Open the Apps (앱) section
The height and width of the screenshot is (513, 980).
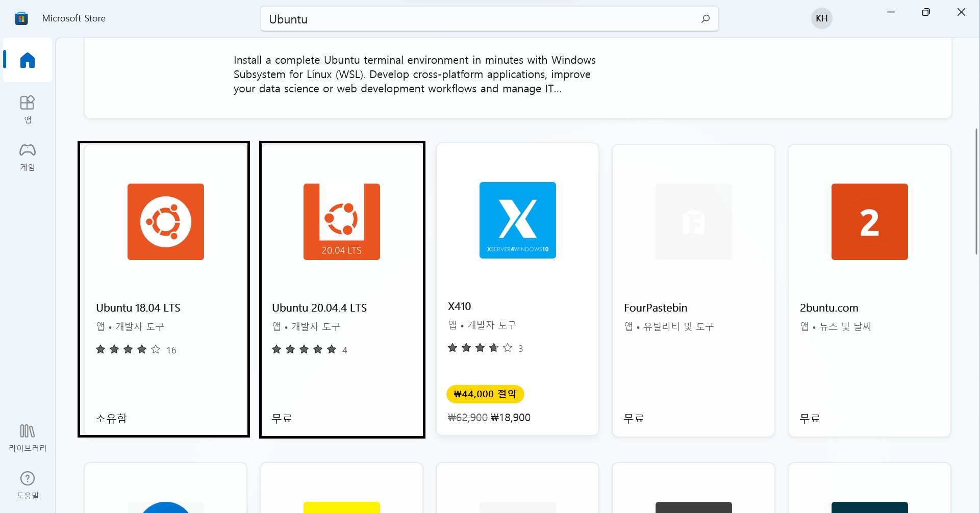coord(28,109)
